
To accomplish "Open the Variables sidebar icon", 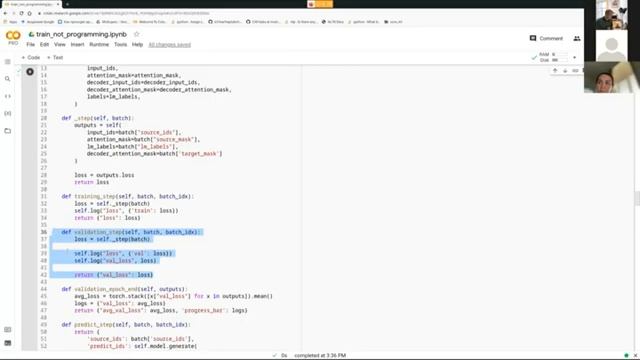I will [x=7, y=113].
